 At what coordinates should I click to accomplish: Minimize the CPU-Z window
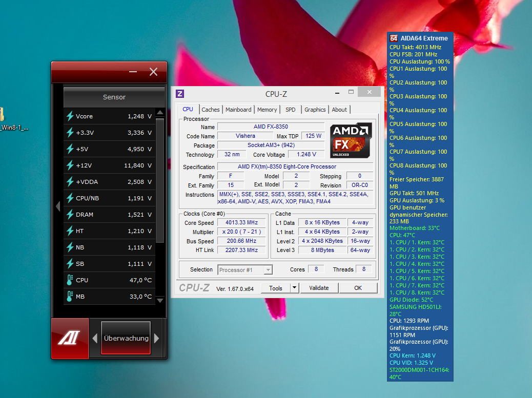tap(337, 92)
